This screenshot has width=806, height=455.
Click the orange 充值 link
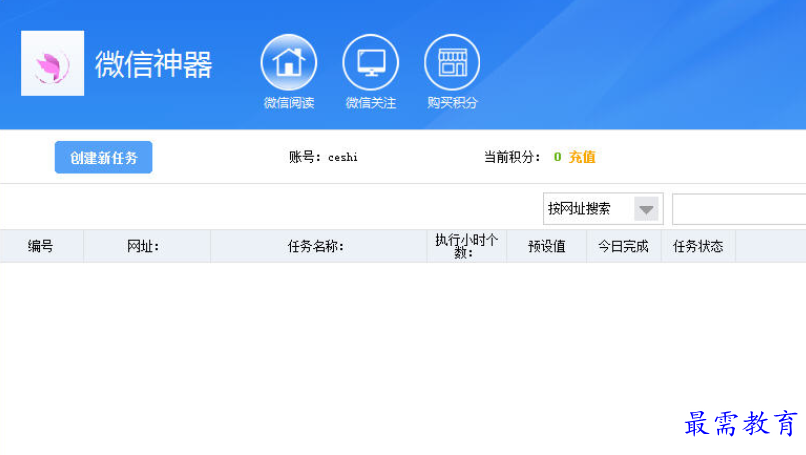[582, 157]
